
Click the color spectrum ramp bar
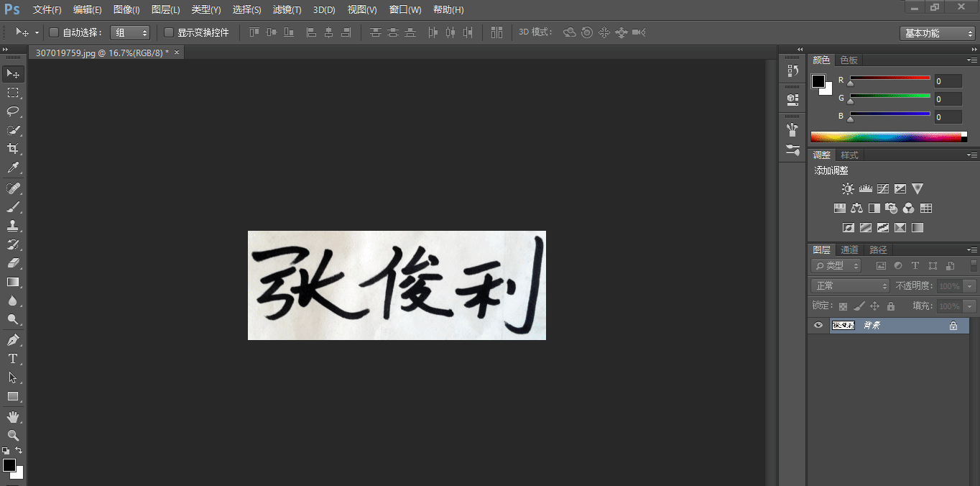(x=886, y=137)
